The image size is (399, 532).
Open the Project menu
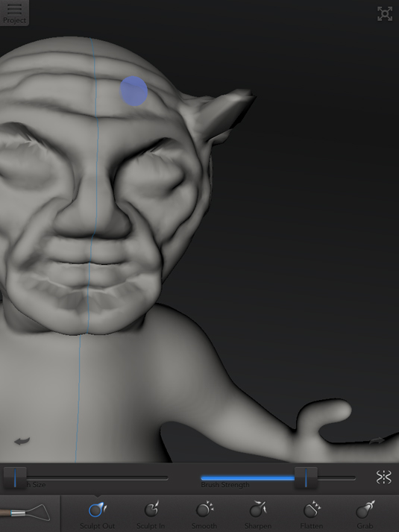(14, 13)
